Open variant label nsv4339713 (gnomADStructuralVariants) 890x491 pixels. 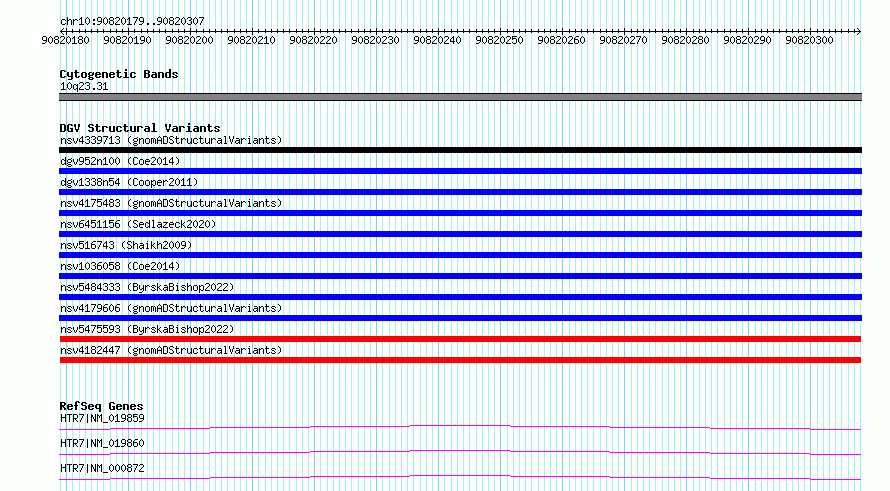[171, 140]
